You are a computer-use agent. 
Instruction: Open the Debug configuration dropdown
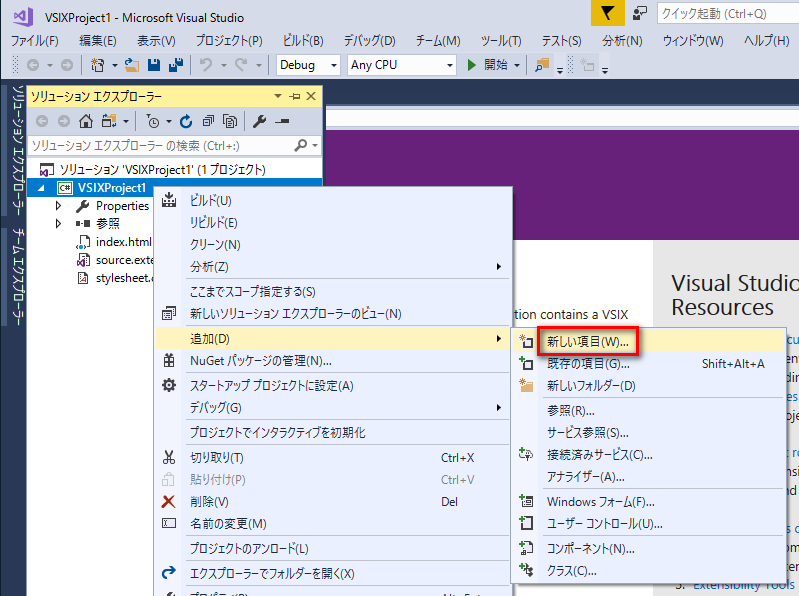pos(308,65)
